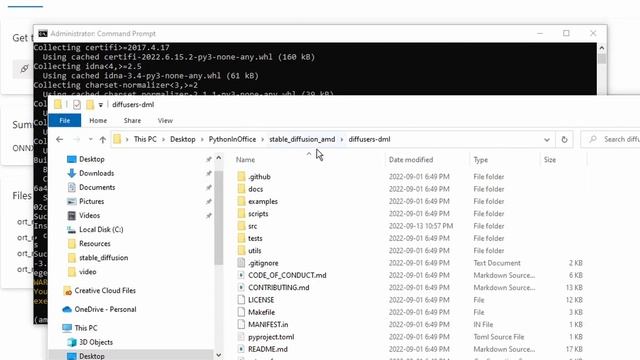The width and height of the screenshot is (640, 360).
Task: Select diffusers-dml in breadcrumb path
Action: click(369, 139)
